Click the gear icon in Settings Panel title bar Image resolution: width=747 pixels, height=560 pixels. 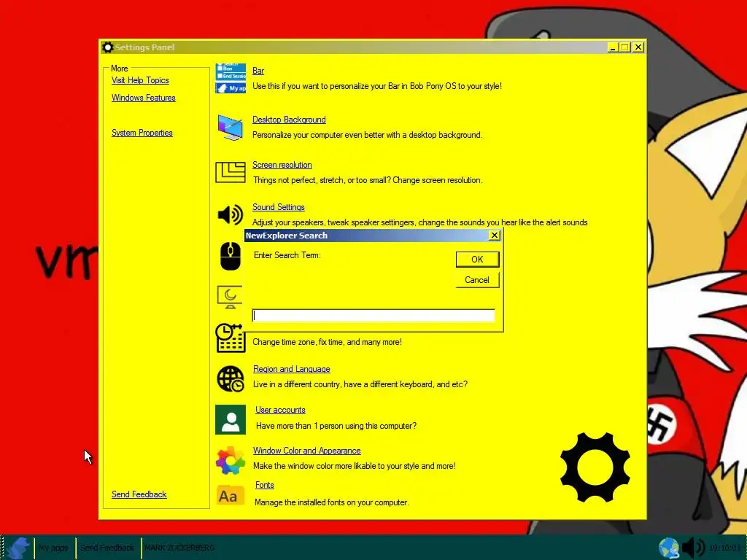(108, 47)
